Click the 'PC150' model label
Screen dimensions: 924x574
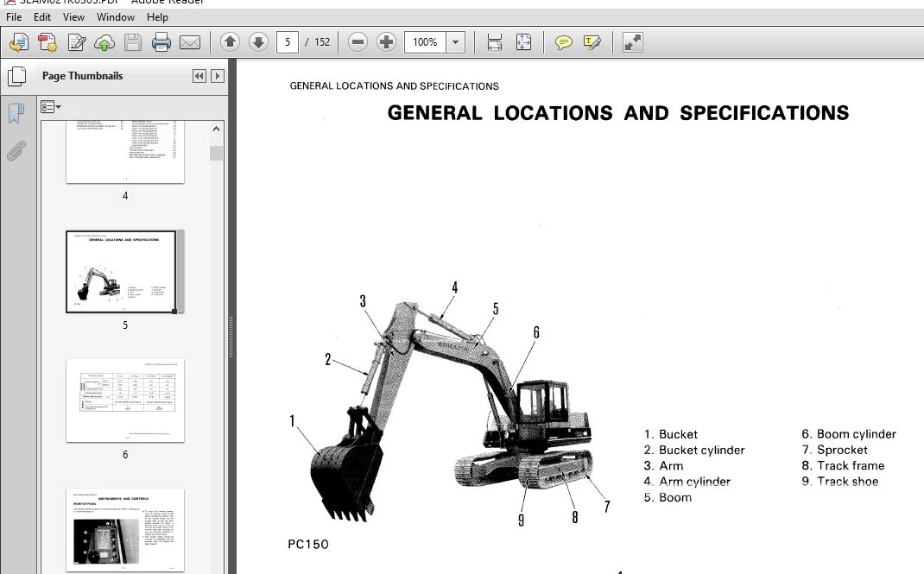(308, 545)
